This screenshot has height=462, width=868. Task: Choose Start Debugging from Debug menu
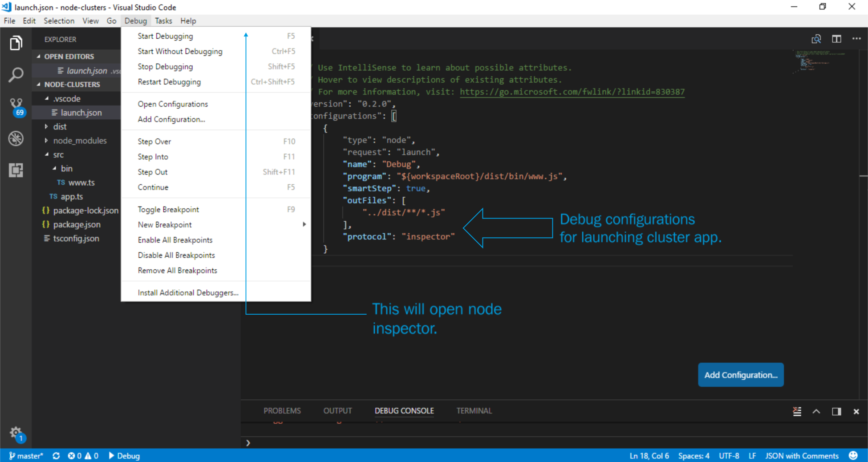pos(165,36)
